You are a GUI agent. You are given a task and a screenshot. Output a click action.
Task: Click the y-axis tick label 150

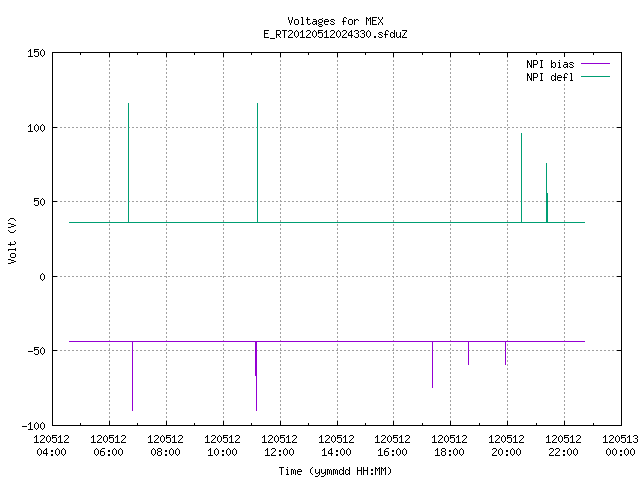click(36, 53)
